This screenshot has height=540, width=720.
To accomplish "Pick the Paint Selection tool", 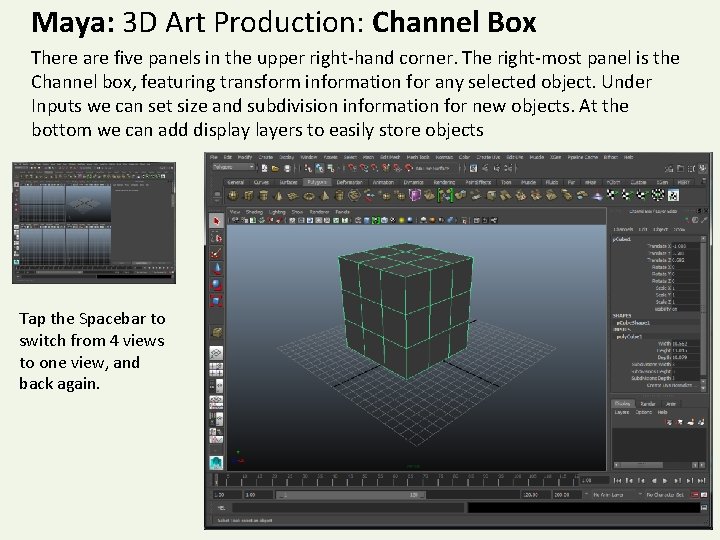I will (x=216, y=253).
